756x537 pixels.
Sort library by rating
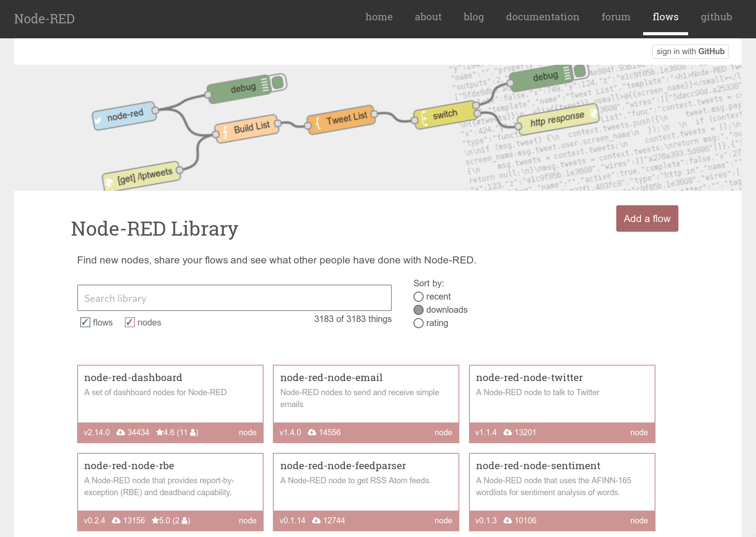pyautogui.click(x=419, y=323)
